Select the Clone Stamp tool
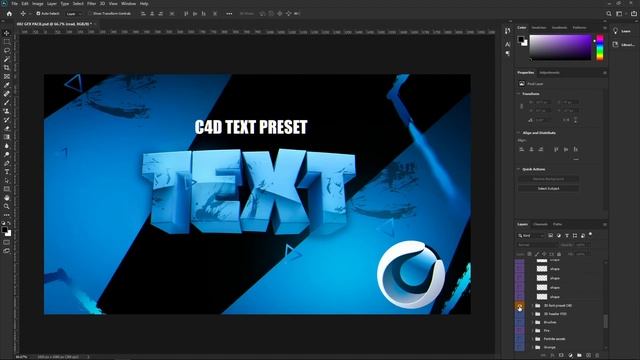The image size is (640, 360). tap(7, 111)
